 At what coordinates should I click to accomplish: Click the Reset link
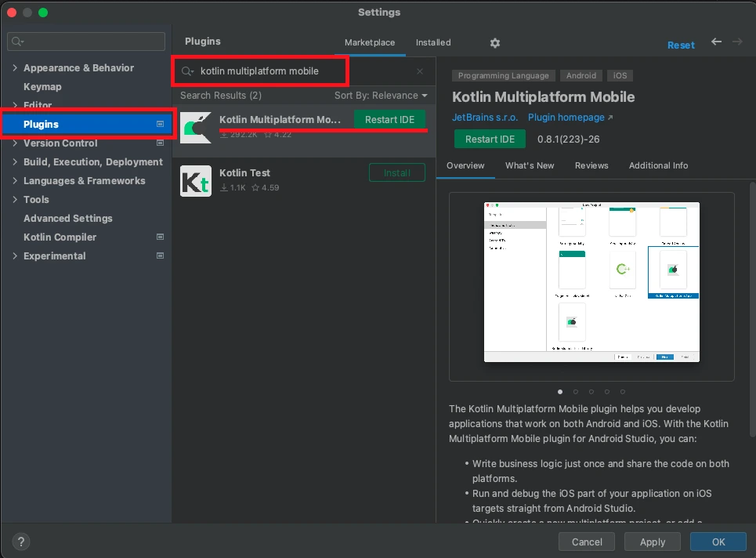[x=681, y=45]
